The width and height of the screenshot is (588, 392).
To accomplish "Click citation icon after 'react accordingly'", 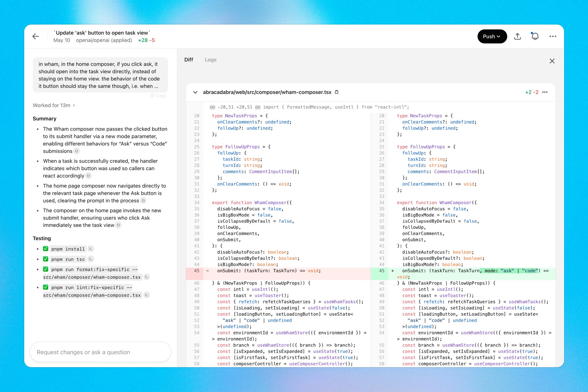I will [x=89, y=176].
